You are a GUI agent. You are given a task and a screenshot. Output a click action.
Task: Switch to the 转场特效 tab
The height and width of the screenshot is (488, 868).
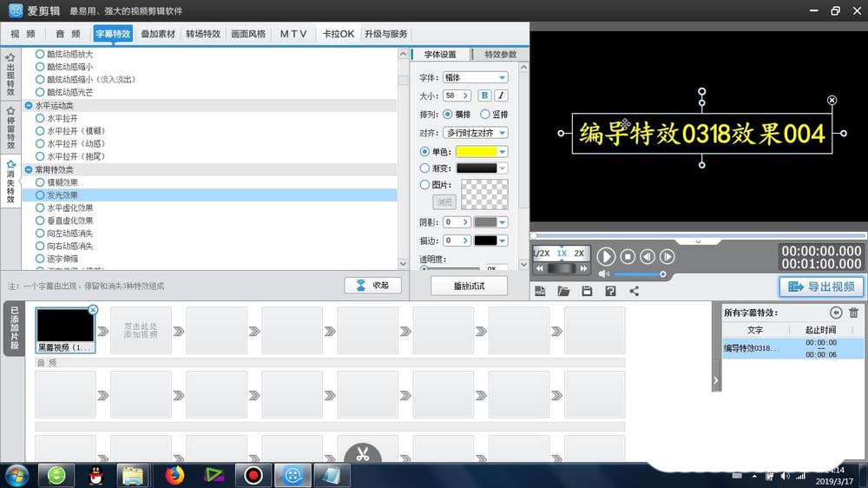click(x=203, y=34)
